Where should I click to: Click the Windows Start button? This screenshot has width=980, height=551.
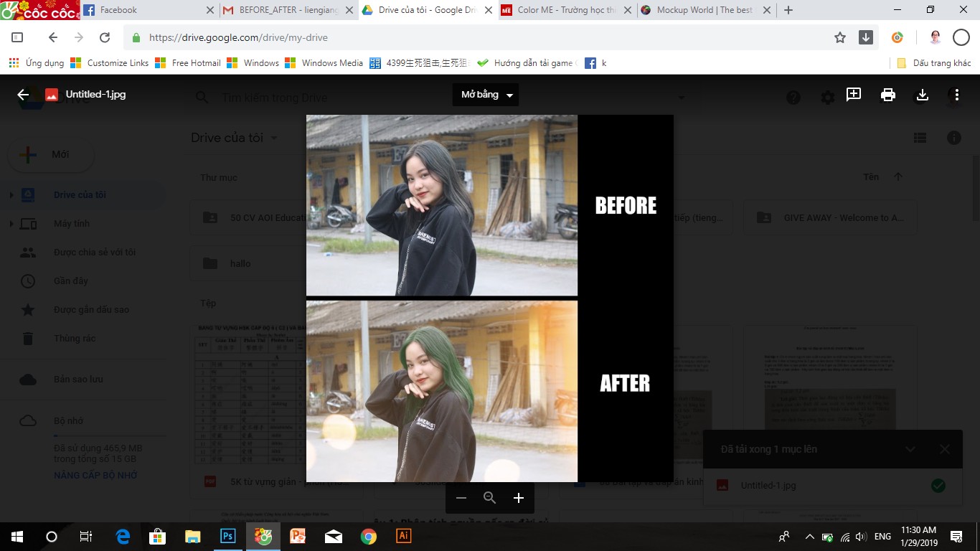pyautogui.click(x=17, y=536)
